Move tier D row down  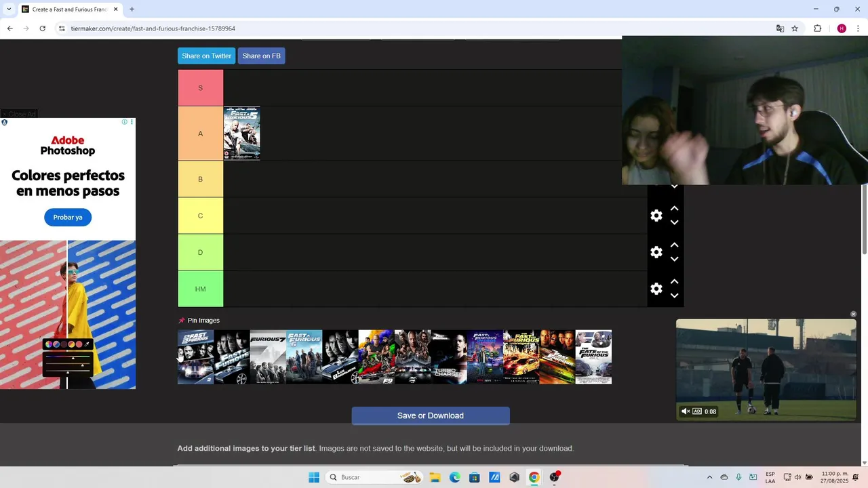coord(674,259)
